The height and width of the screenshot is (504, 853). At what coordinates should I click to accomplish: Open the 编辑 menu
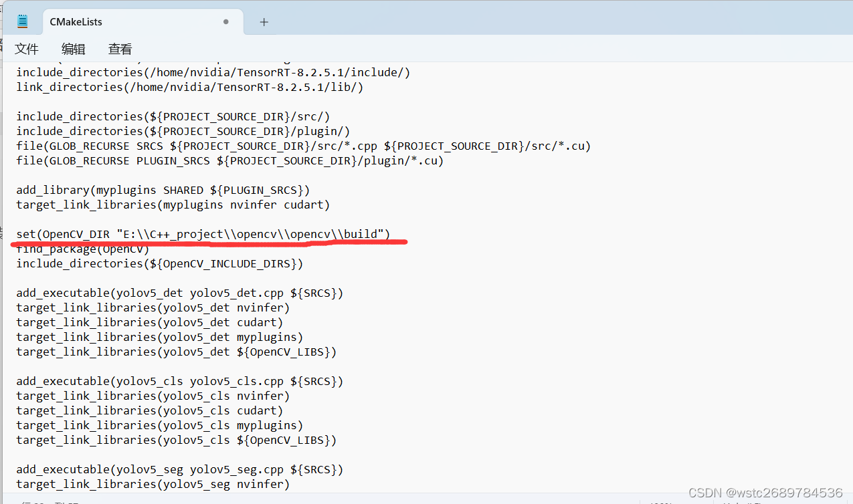coord(74,49)
